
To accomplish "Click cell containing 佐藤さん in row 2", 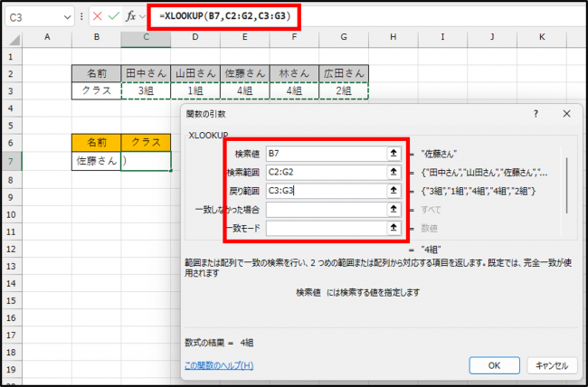I will 245,73.
